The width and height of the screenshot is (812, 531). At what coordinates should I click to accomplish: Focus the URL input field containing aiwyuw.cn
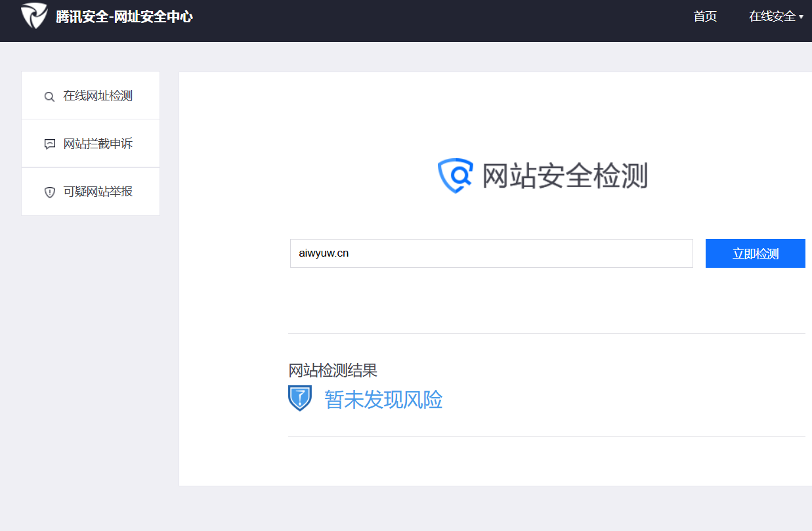491,253
